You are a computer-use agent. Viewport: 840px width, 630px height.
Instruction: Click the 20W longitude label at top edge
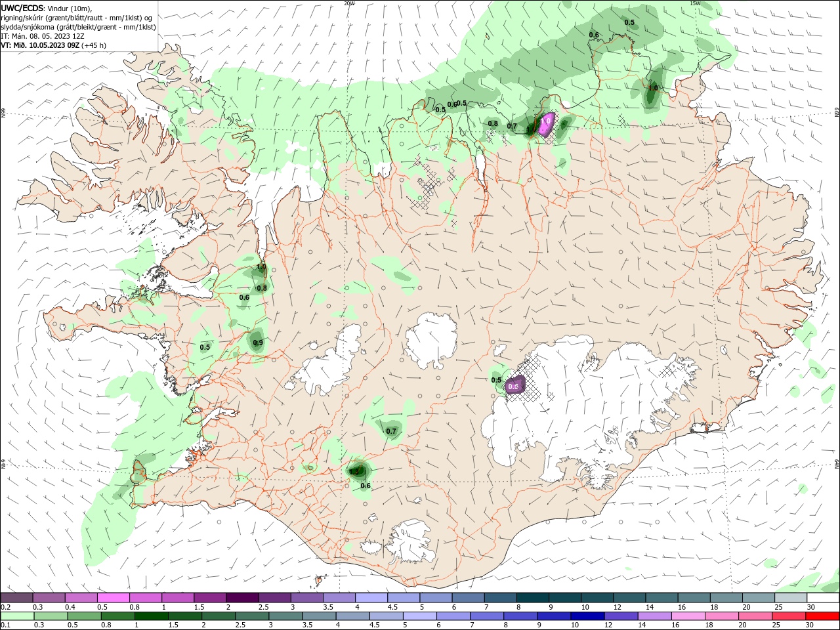pyautogui.click(x=349, y=3)
